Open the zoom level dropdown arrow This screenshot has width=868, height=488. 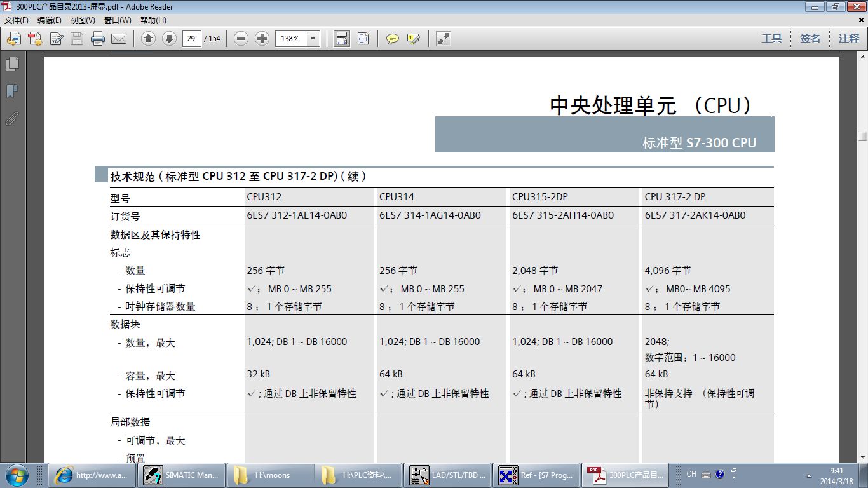[x=313, y=39]
